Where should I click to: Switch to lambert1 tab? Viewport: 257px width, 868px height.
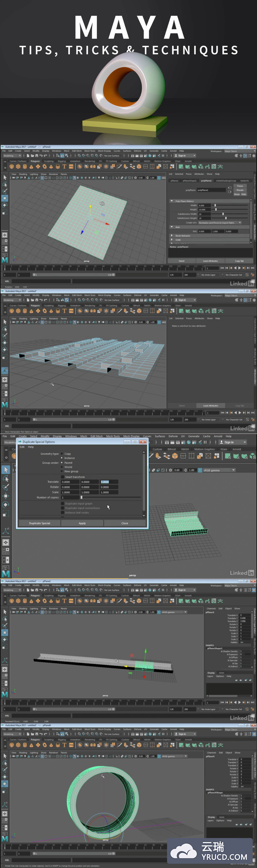coord(245,181)
